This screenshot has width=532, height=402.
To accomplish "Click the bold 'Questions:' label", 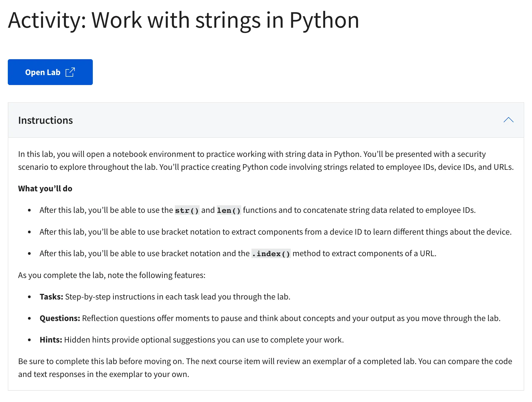I will [x=60, y=318].
